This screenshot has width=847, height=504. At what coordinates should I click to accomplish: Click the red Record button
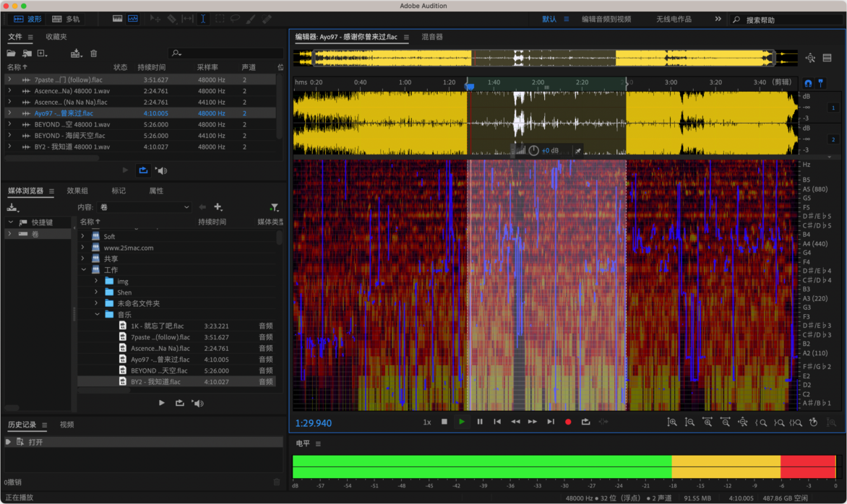568,422
